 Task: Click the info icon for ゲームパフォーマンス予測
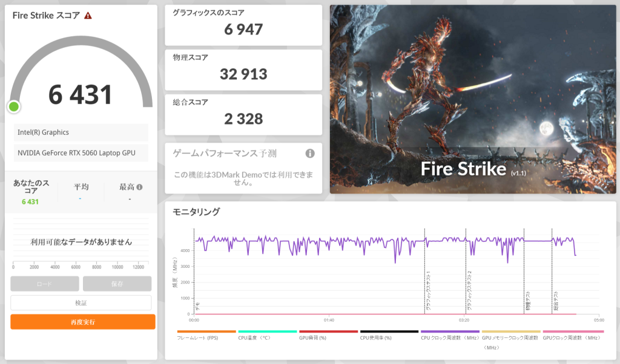(x=310, y=154)
